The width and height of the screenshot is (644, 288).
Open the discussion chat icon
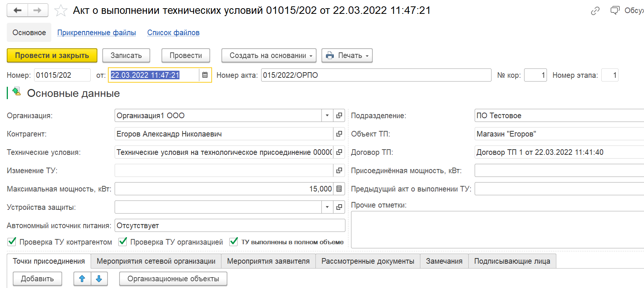coord(615,10)
